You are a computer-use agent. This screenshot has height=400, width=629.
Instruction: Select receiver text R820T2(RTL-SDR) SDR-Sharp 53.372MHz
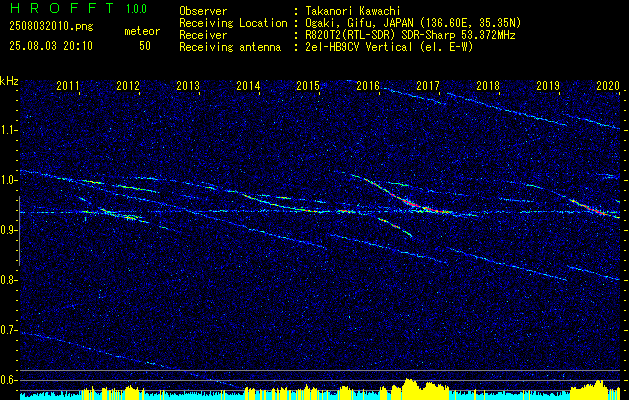[410, 35]
